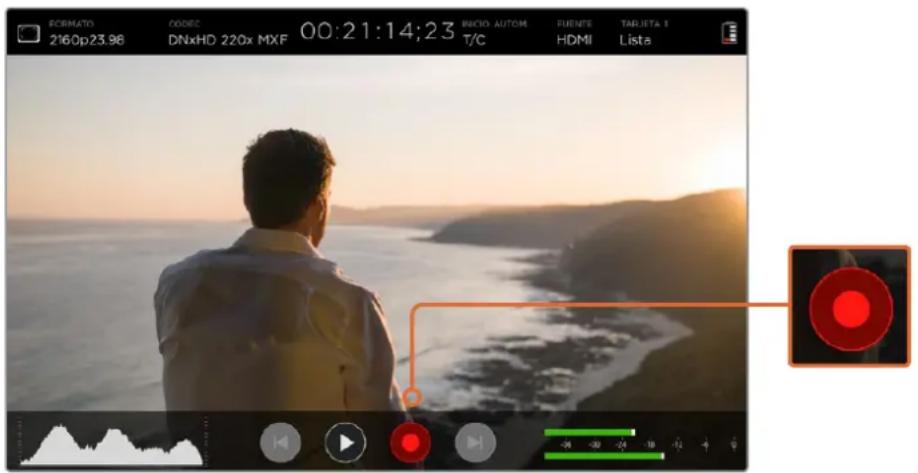Open the HDMI source setting
918x473 pixels.
pos(574,33)
